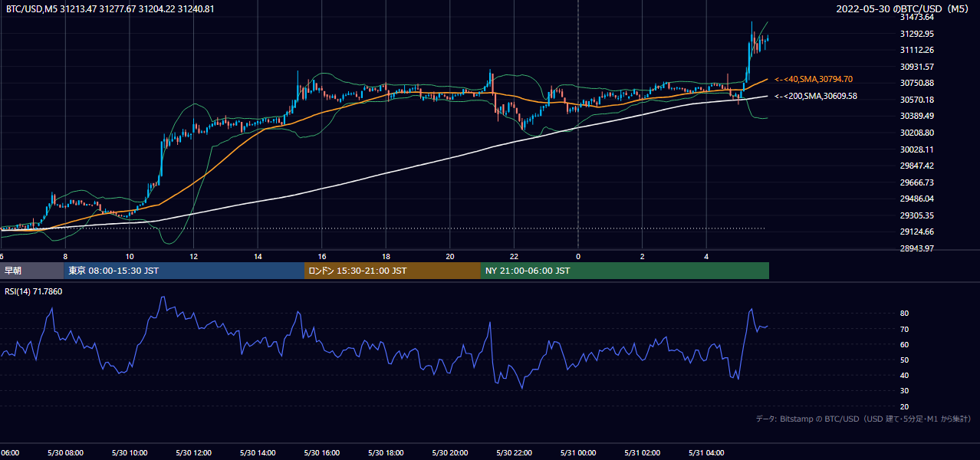Click RSI scale level 80

(x=904, y=314)
